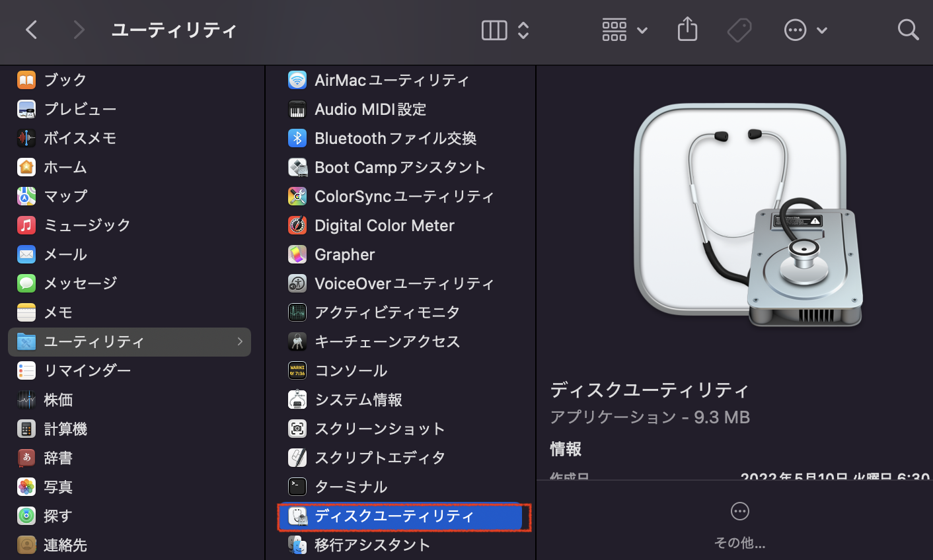Select the 株価 app icon
933x560 pixels.
[x=26, y=400]
